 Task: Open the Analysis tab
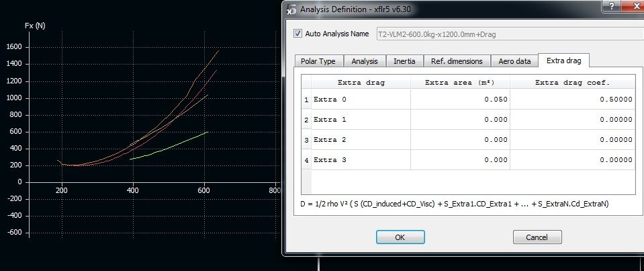pos(365,61)
